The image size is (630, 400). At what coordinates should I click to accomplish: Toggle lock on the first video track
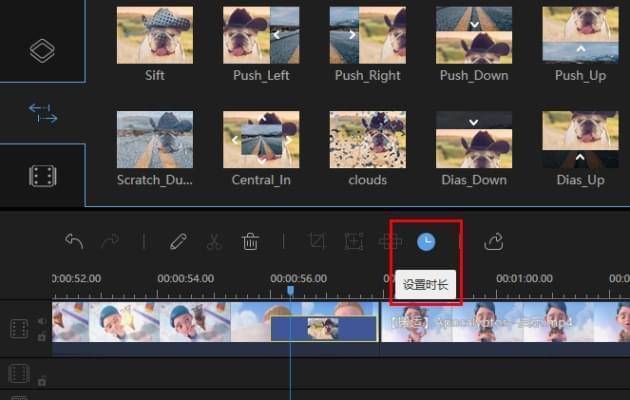[41, 337]
